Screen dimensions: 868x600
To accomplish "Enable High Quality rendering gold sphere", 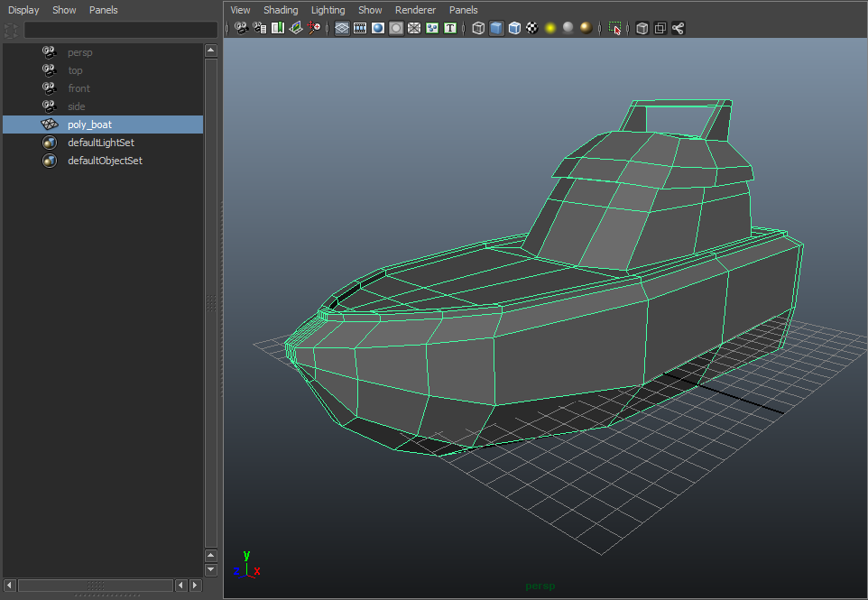I will tap(586, 28).
